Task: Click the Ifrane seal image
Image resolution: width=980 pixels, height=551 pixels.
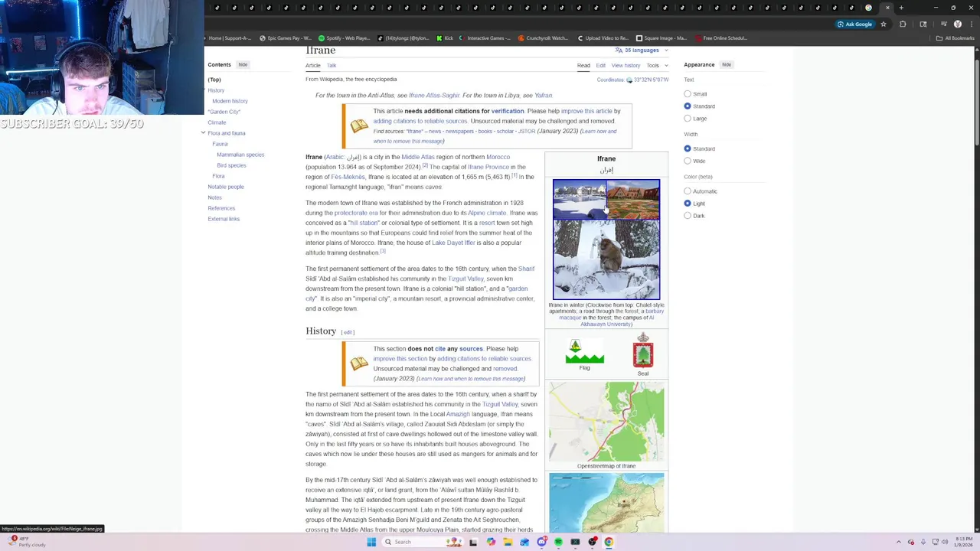Action: [643, 350]
